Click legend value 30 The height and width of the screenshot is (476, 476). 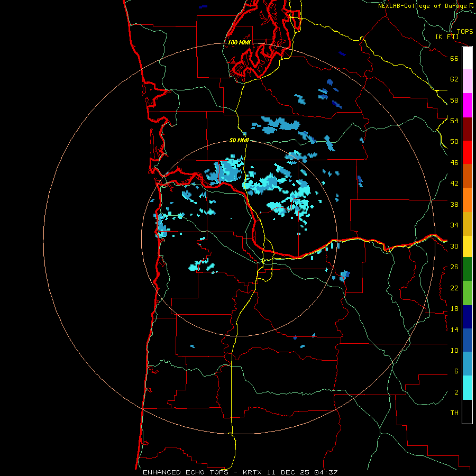click(454, 246)
